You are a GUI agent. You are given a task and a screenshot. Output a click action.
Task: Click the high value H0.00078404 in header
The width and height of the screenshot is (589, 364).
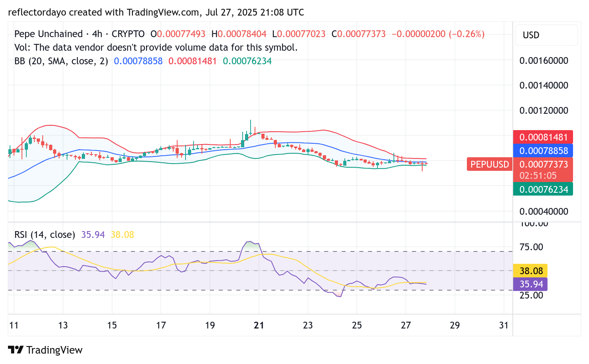coord(239,34)
